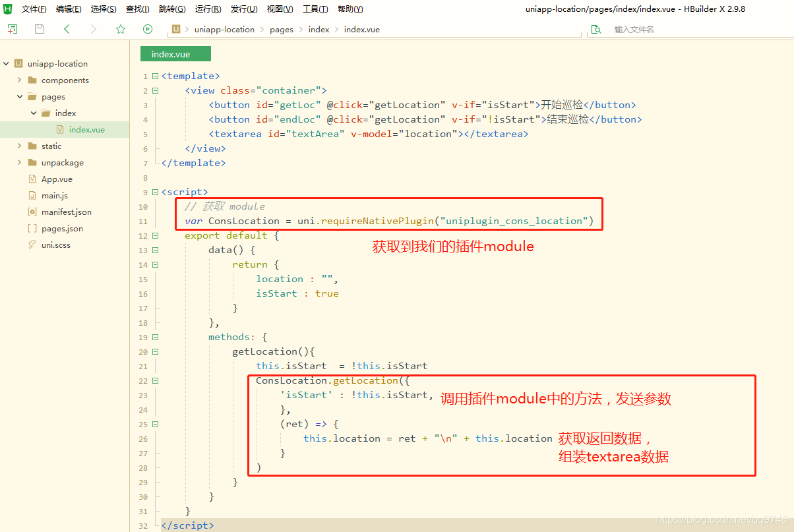
Task: Open the 发行(U) menu
Action: (244, 9)
